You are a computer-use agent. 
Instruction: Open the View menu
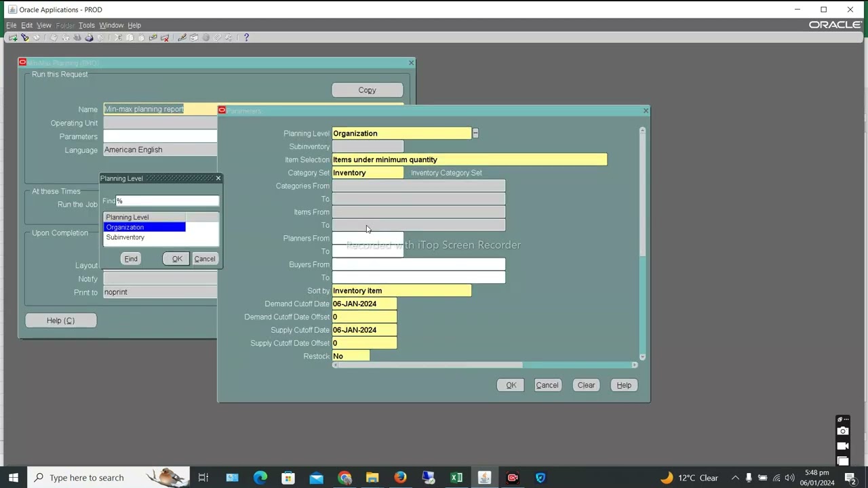point(44,25)
